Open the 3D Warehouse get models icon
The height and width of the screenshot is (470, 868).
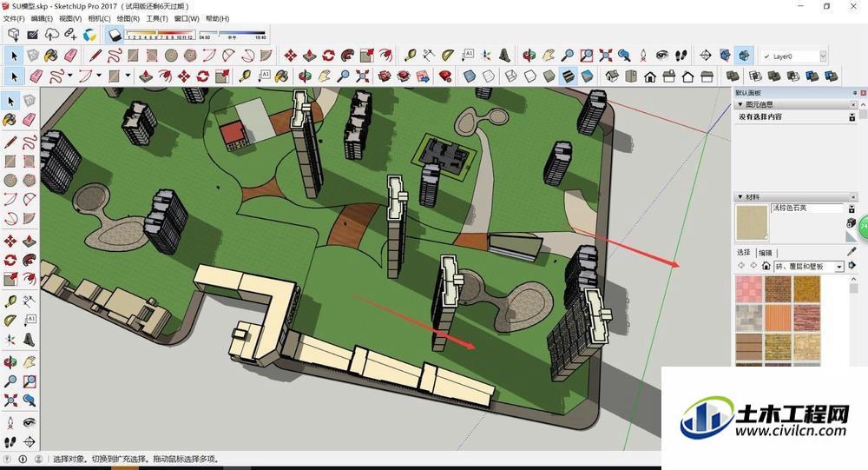click(x=14, y=35)
